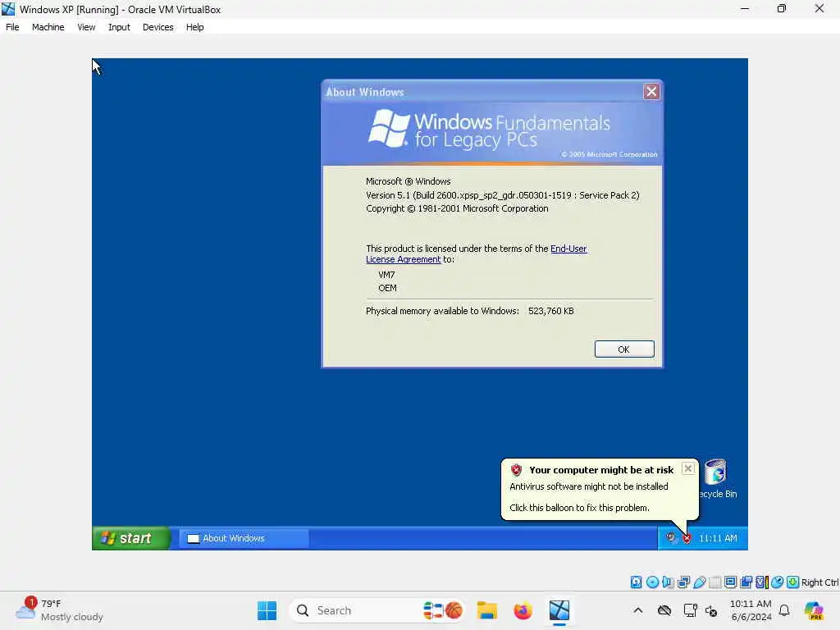840x630 pixels.
Task: Click the network adapters indicator icon
Action: tap(683, 582)
